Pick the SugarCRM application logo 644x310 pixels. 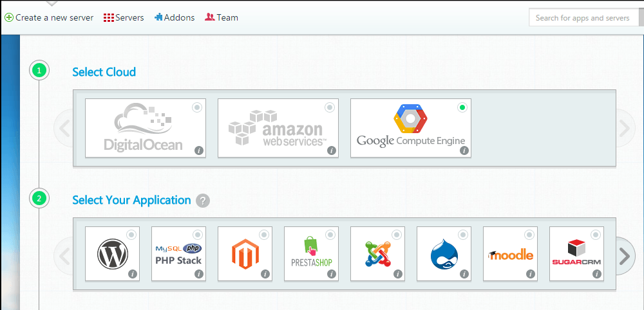[576, 253]
